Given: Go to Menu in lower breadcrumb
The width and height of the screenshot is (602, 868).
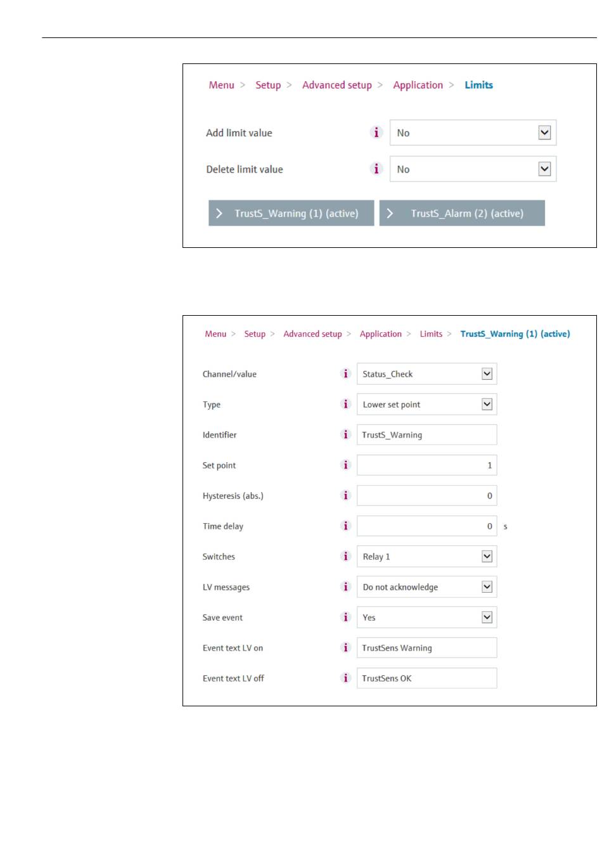Looking at the screenshot, I should pos(215,334).
